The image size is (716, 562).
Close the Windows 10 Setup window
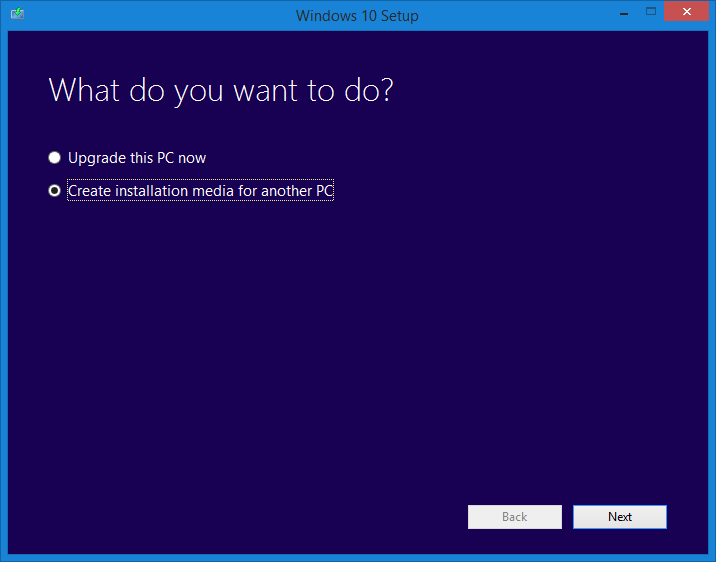[686, 12]
